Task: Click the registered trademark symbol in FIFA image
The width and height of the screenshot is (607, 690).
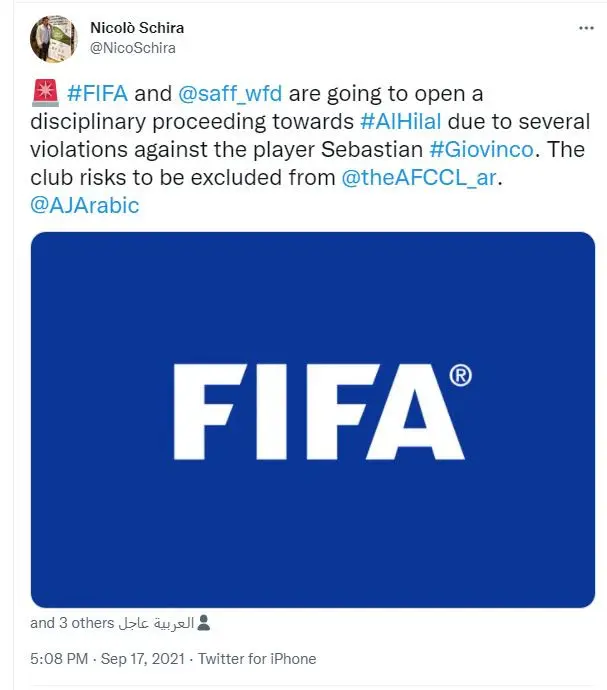Action: click(460, 376)
